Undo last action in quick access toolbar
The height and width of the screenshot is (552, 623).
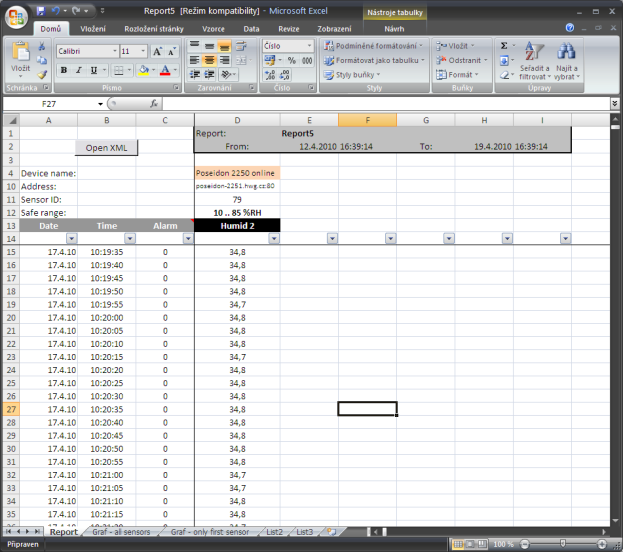56,11
